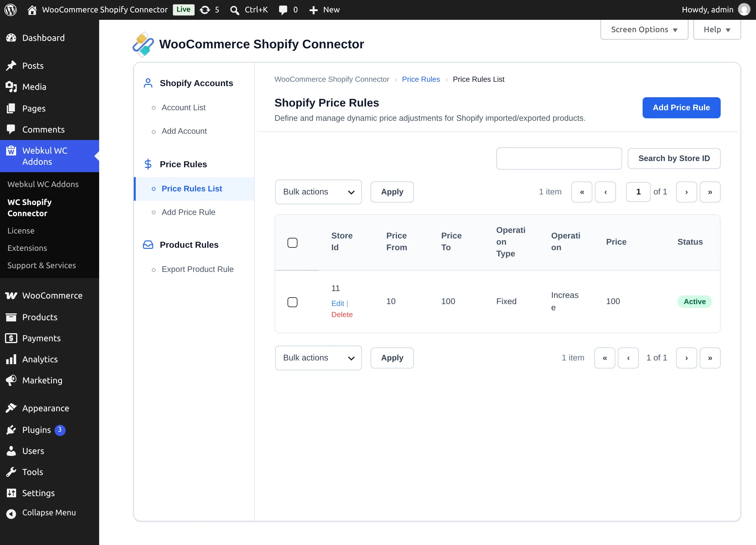Click the Collapse Menu arrow icon
Screen dimensions: 756x545
click(11, 514)
